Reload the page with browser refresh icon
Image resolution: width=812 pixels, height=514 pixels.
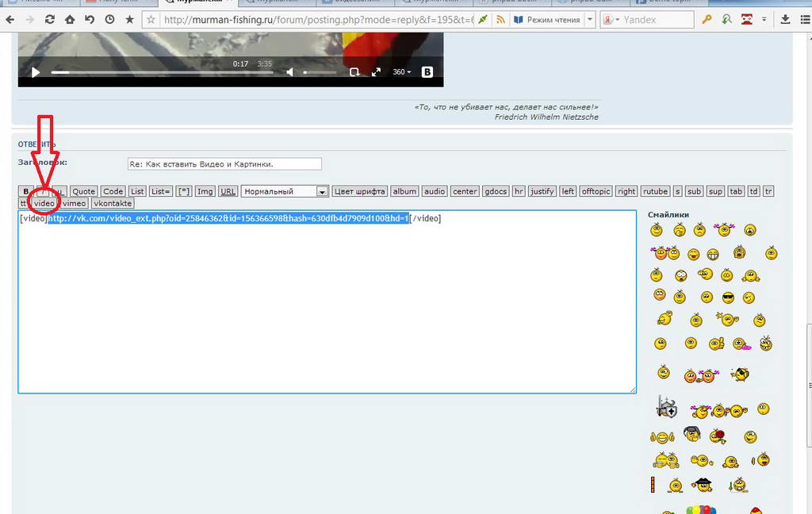pyautogui.click(x=50, y=19)
